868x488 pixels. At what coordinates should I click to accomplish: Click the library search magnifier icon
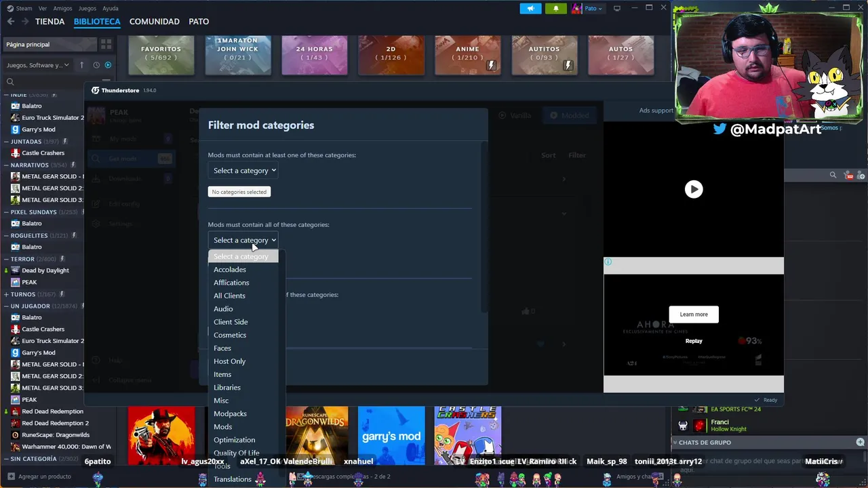tap(10, 81)
